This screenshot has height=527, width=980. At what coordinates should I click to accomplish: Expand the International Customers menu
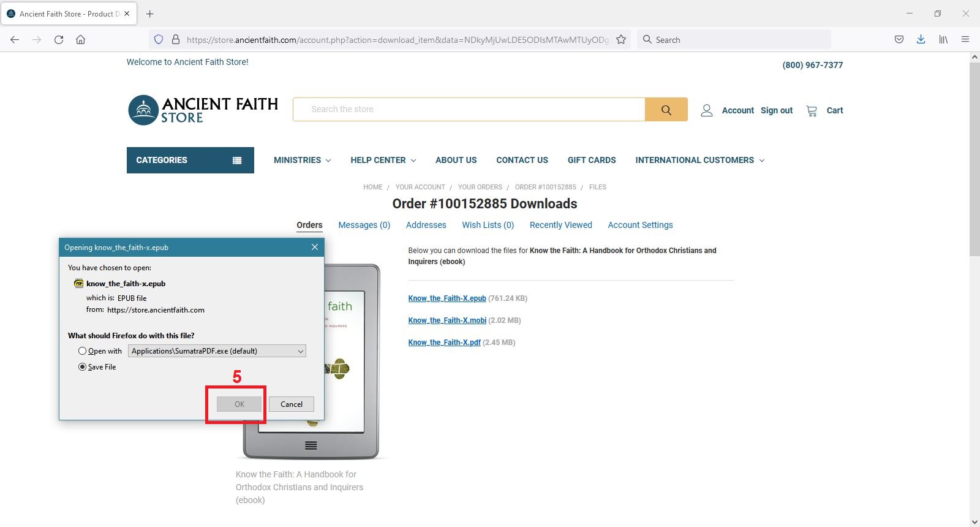click(x=699, y=160)
